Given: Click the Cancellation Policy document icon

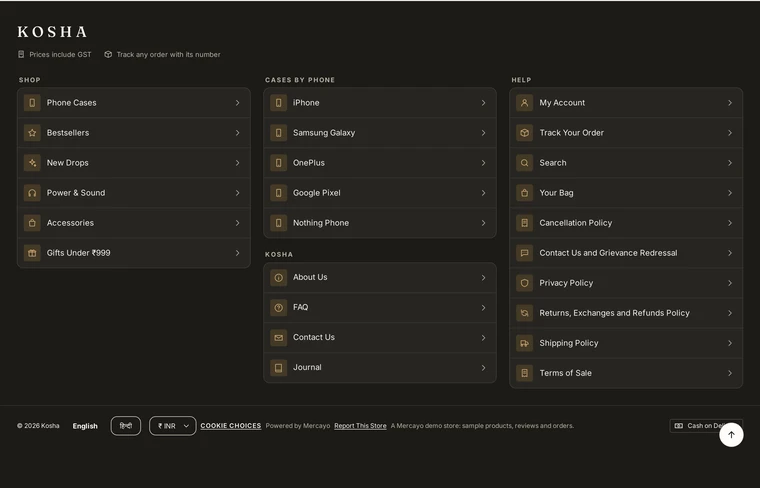Looking at the screenshot, I should 524,223.
